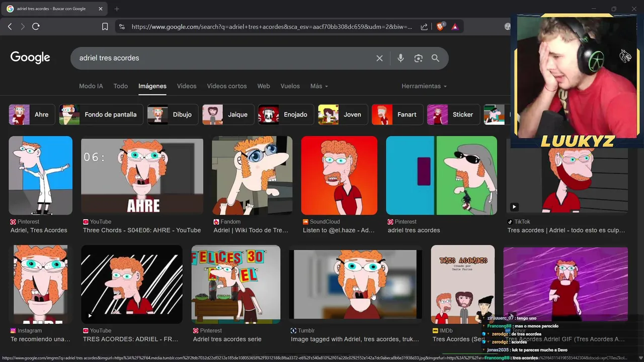Search by image with Google Lens

pyautogui.click(x=418, y=58)
